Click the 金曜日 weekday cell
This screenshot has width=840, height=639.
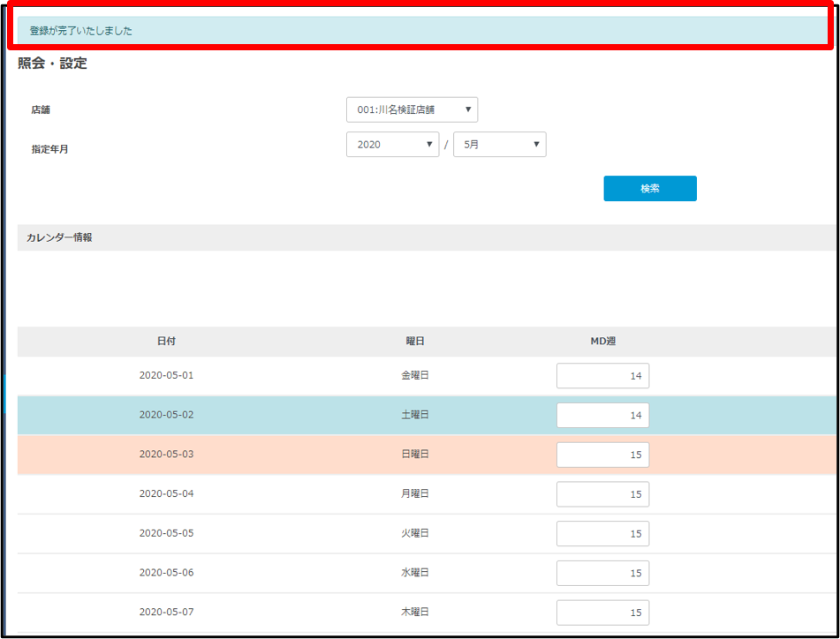pyautogui.click(x=415, y=375)
